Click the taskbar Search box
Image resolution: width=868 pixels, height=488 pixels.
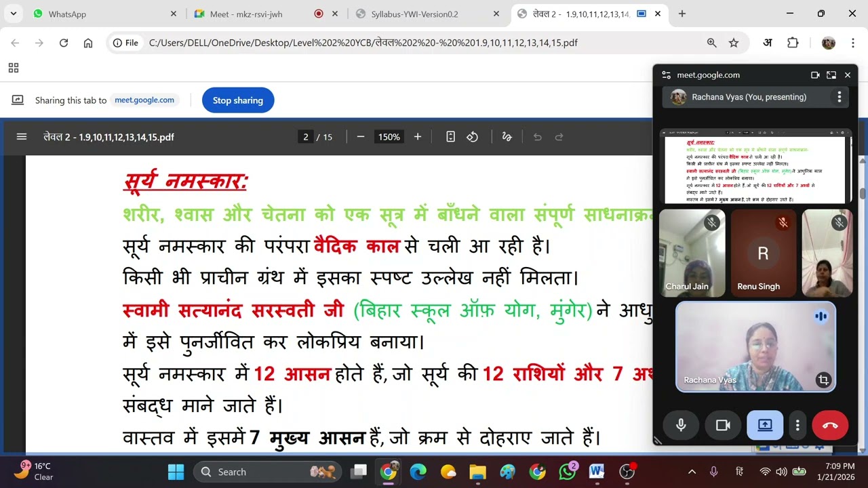pos(268,472)
